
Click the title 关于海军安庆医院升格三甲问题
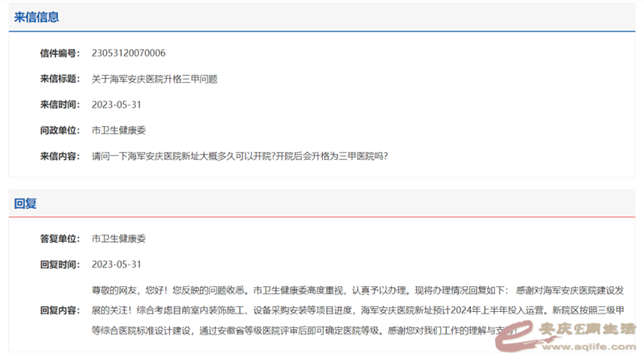click(155, 79)
